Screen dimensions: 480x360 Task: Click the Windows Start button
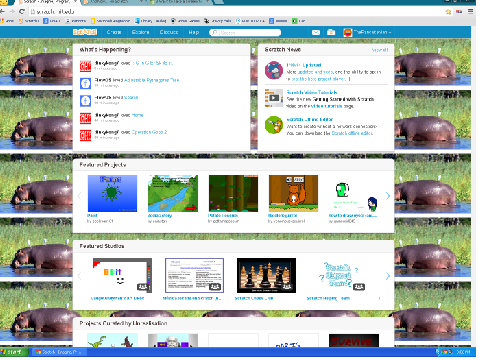click(x=14, y=352)
